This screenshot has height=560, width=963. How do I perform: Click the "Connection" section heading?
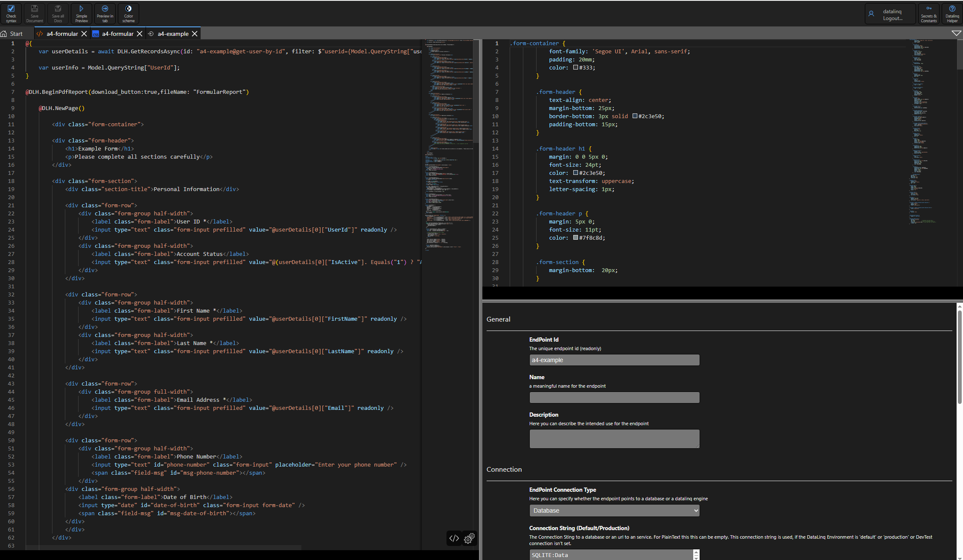[x=504, y=469]
